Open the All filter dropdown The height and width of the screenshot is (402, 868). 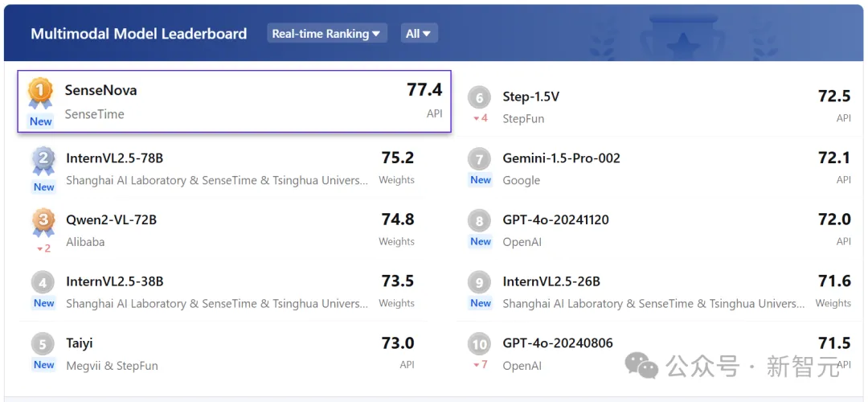point(418,33)
